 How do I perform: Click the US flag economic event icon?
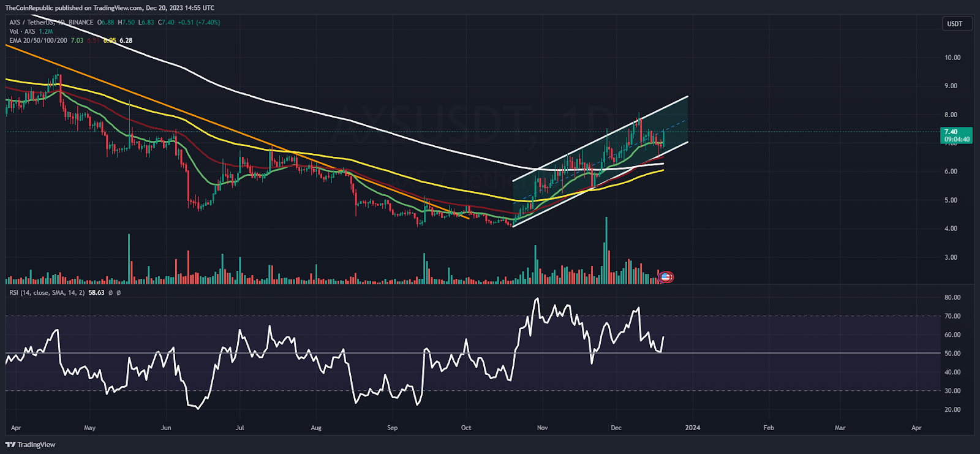666,277
